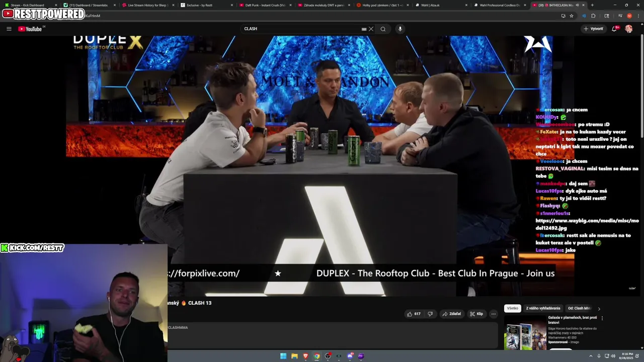Go to the YouTube home logo

(31, 29)
